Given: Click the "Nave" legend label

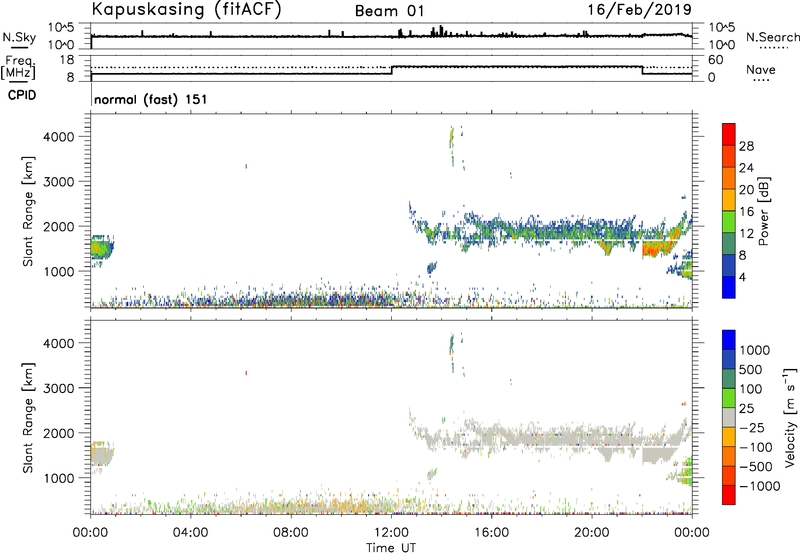Looking at the screenshot, I should (761, 70).
